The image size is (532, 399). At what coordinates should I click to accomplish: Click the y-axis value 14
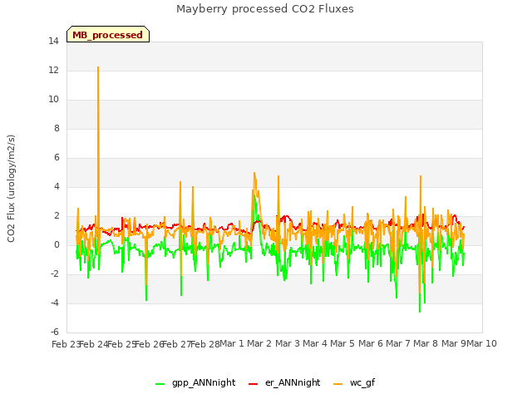pos(53,42)
